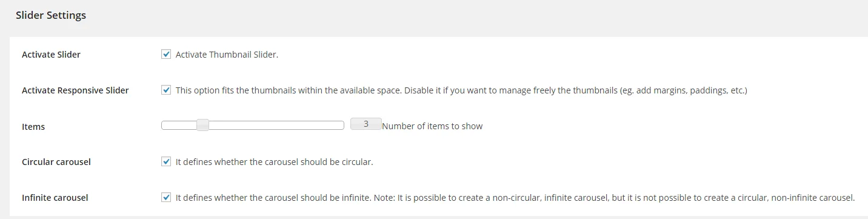The width and height of the screenshot is (868, 219).
Task: Select the items value box showing 3
Action: coord(366,124)
